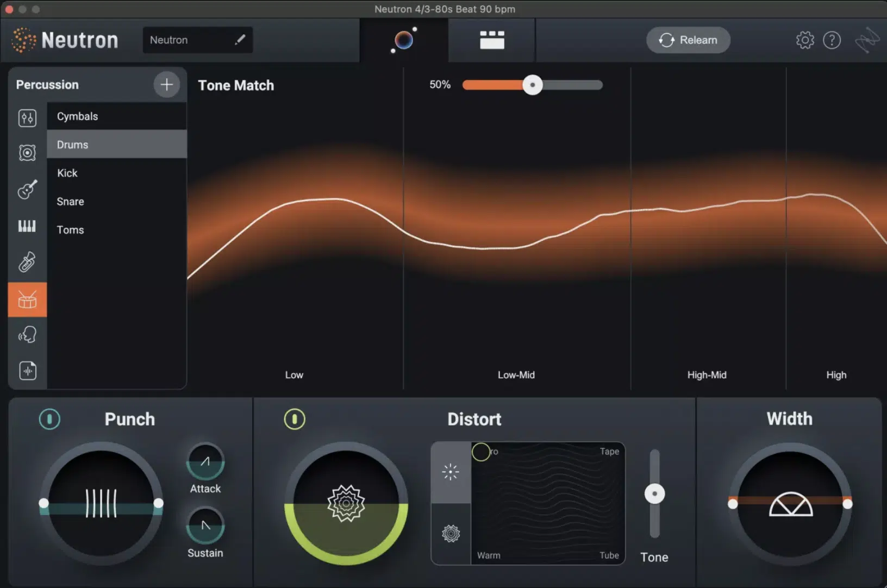The width and height of the screenshot is (887, 588).
Task: Select the top starburst distortion mode icon
Action: (x=451, y=472)
